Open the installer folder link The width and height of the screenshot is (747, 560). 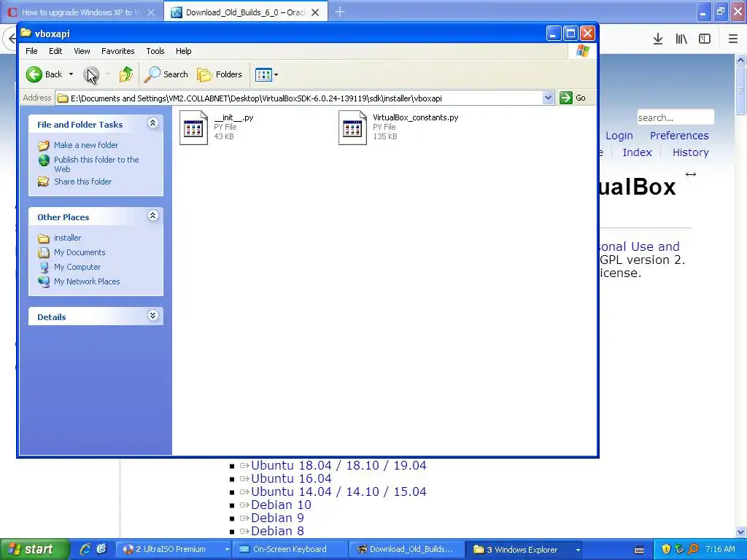tap(67, 238)
